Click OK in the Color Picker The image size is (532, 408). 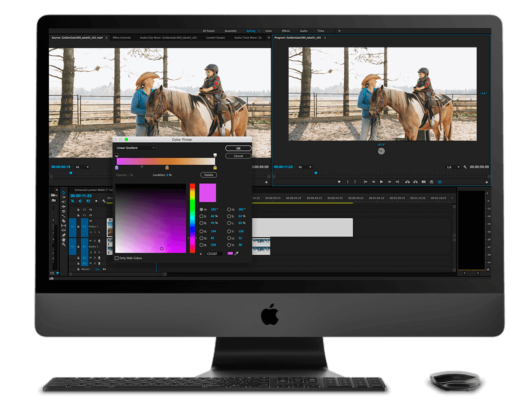coord(238,148)
